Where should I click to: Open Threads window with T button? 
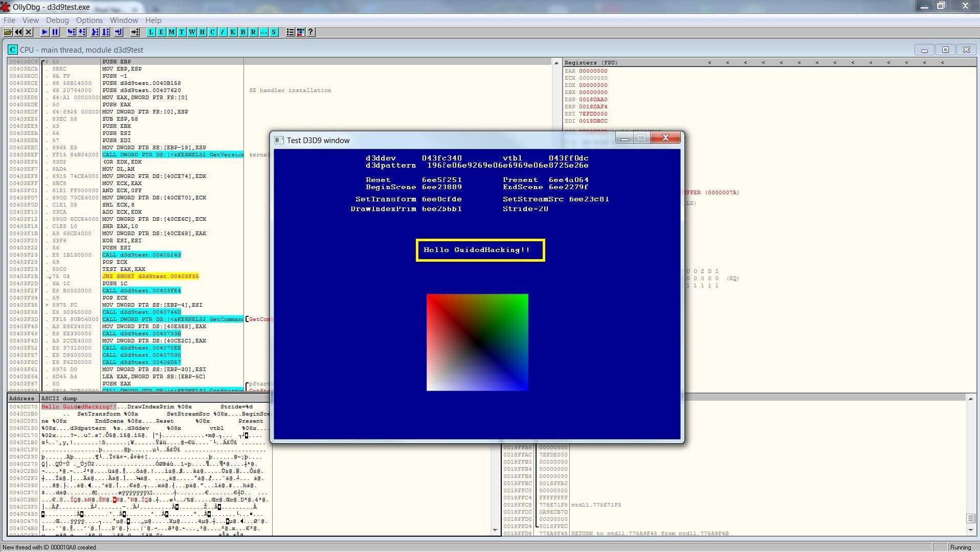182,32
